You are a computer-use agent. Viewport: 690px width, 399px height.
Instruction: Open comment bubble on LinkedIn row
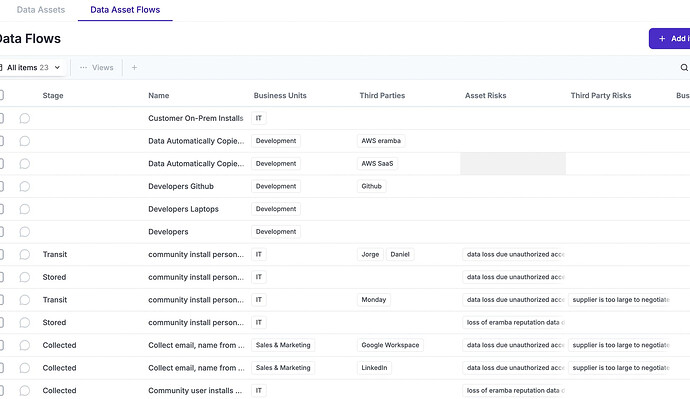[x=25, y=368]
